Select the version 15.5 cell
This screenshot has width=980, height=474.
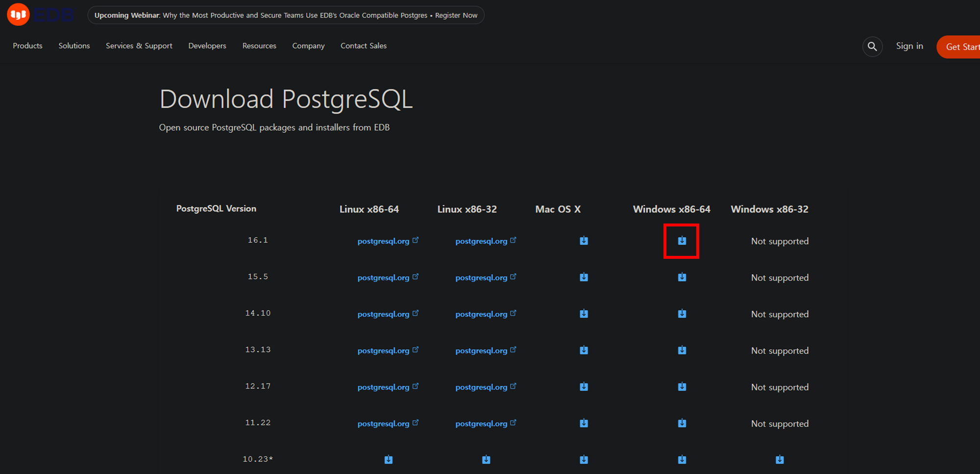pyautogui.click(x=258, y=276)
